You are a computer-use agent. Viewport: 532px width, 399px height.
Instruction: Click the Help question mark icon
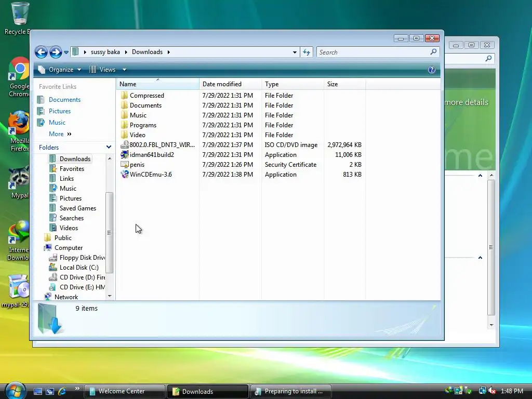click(432, 70)
